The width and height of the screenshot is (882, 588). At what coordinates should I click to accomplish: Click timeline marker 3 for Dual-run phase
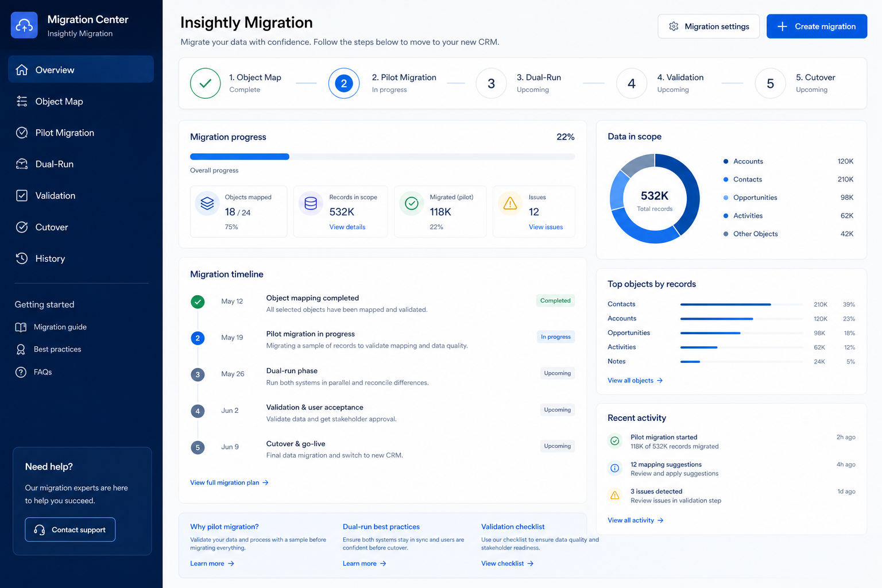pos(198,374)
